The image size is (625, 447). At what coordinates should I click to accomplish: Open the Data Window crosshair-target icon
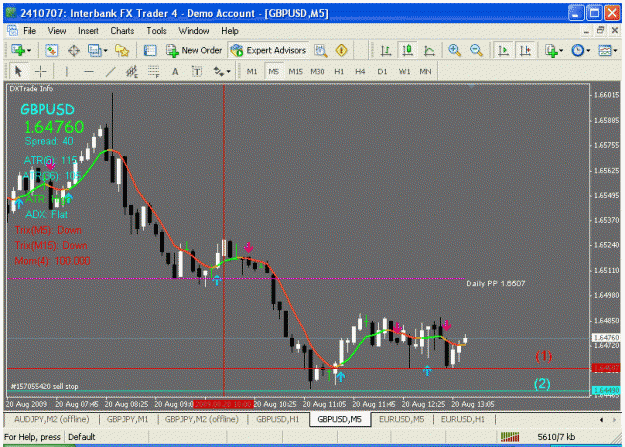click(74, 50)
